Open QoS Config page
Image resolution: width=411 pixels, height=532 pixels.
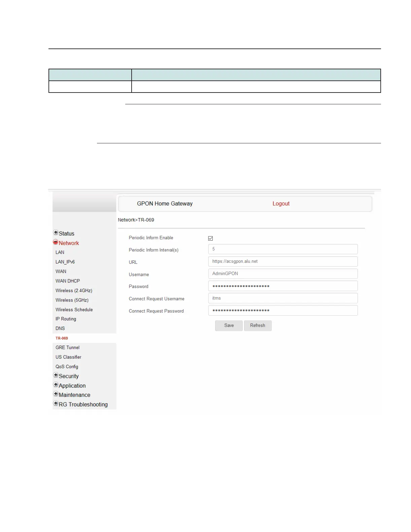pos(67,367)
